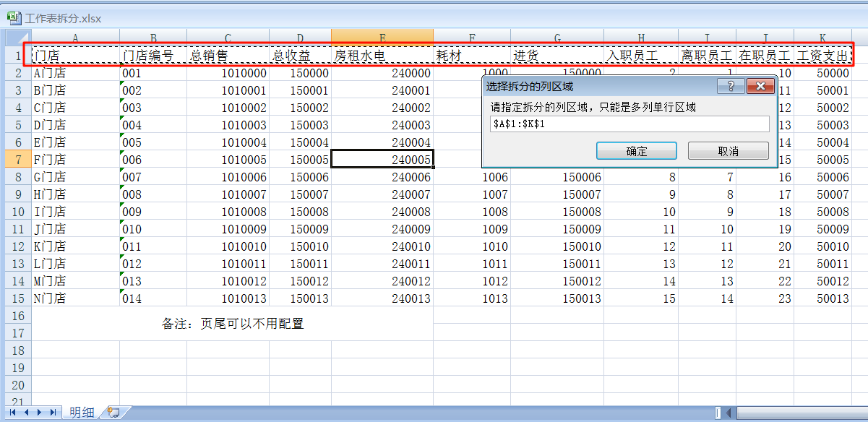The width and height of the screenshot is (868, 422).
Task: Click the last-sheet navigation arrow
Action: tap(52, 412)
